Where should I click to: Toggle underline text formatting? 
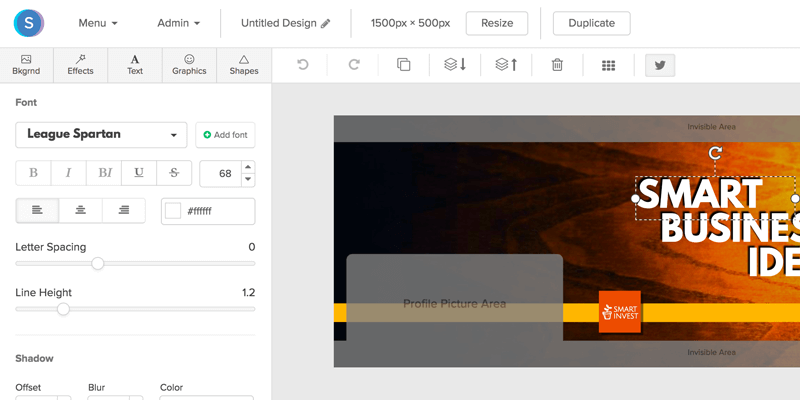138,173
